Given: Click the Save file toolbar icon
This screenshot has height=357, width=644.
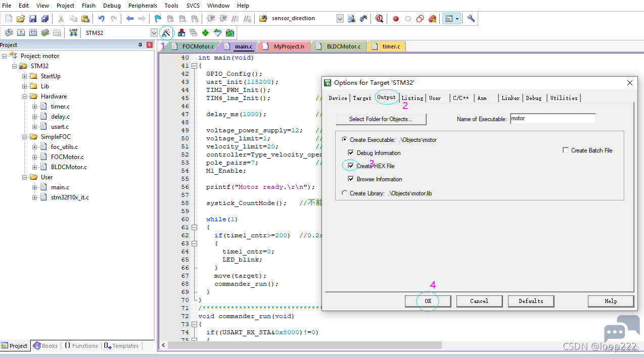Looking at the screenshot, I should tap(33, 19).
